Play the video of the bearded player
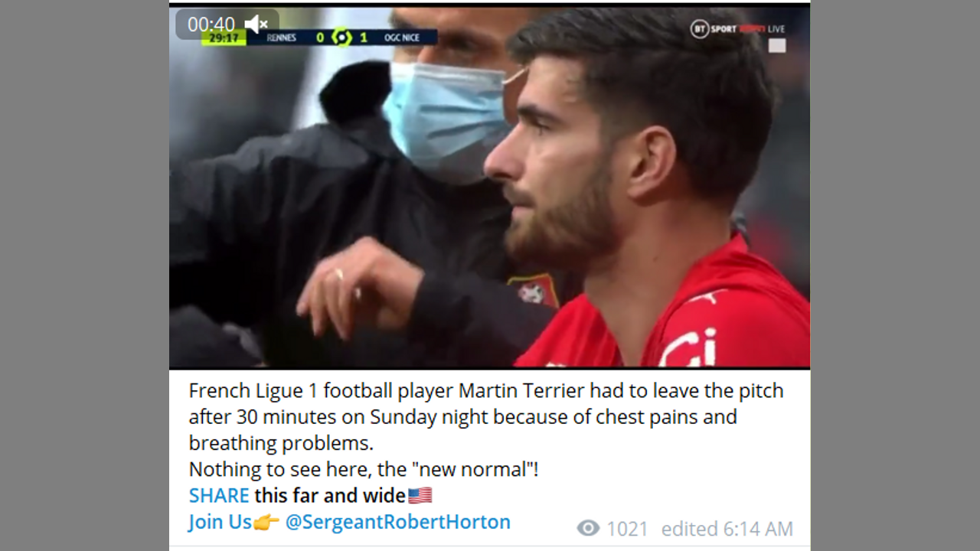This screenshot has height=551, width=980. coord(489,187)
